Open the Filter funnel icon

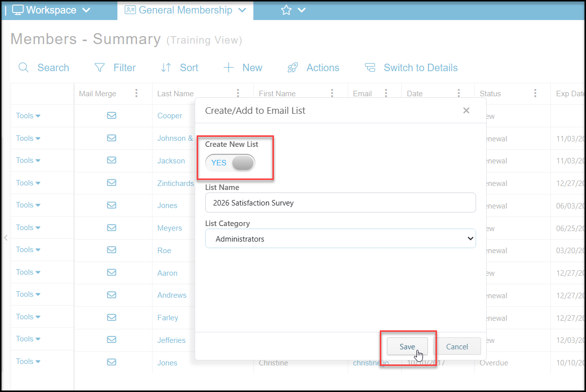99,67
